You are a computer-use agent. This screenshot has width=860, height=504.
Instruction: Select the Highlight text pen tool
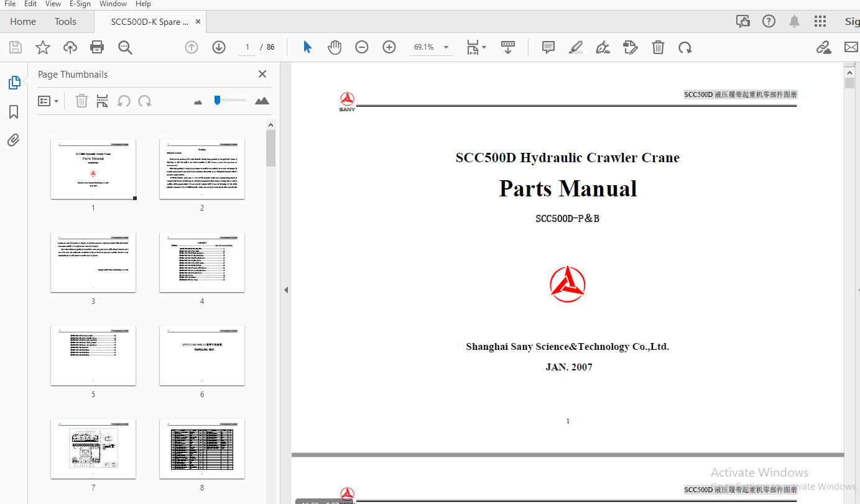576,47
